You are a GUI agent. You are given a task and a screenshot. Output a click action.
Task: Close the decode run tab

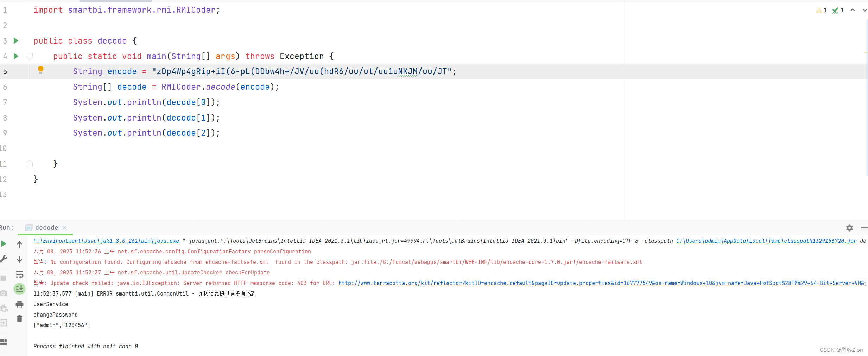(x=64, y=228)
